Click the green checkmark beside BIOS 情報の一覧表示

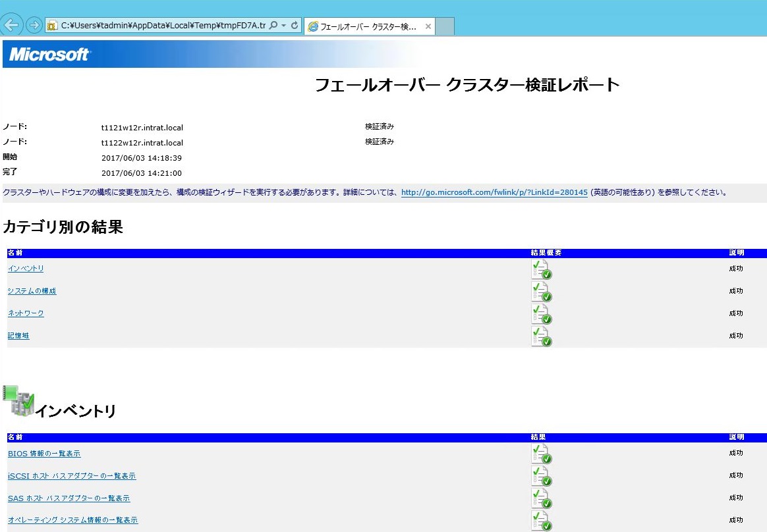click(x=541, y=453)
